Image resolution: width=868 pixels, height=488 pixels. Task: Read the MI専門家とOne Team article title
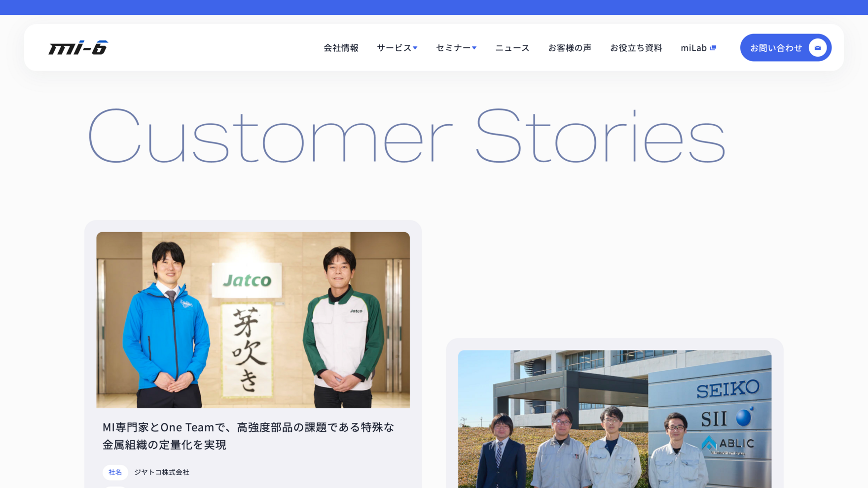pos(248,436)
